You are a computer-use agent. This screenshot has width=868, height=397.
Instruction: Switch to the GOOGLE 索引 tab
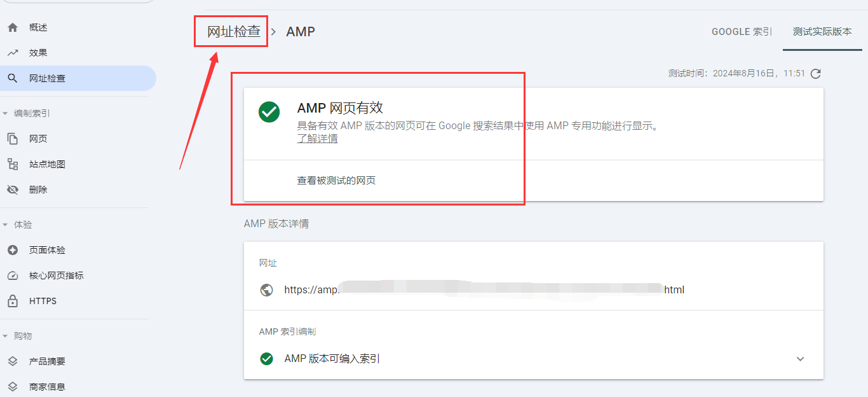(x=742, y=31)
